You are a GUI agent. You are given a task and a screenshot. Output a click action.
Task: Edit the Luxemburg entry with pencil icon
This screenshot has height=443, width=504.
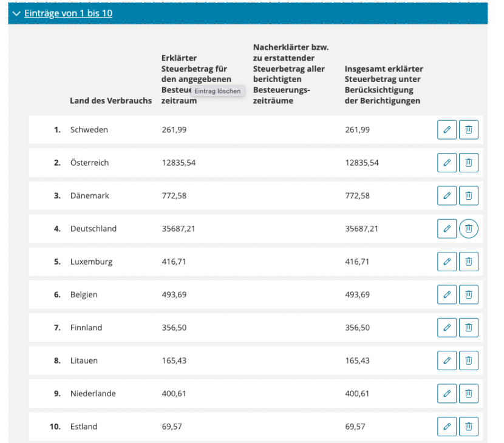(447, 262)
